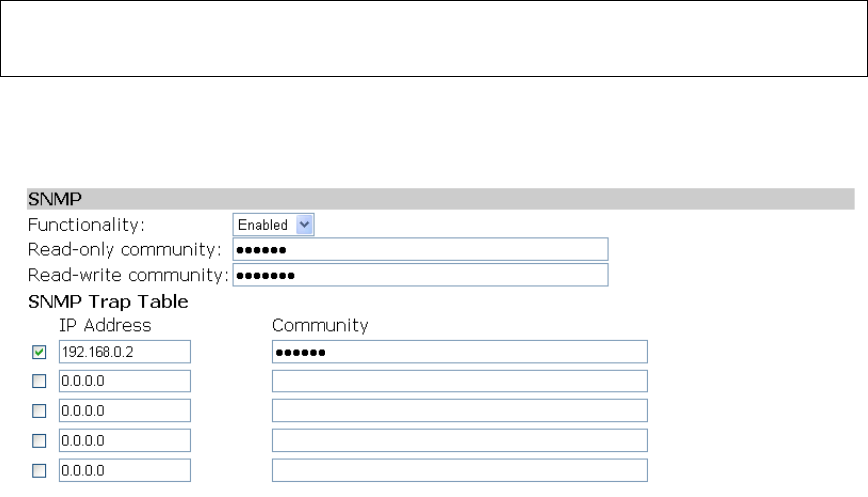Focus the Read-only community field
Image resolution: width=868 pixels, height=497 pixels.
420,249
